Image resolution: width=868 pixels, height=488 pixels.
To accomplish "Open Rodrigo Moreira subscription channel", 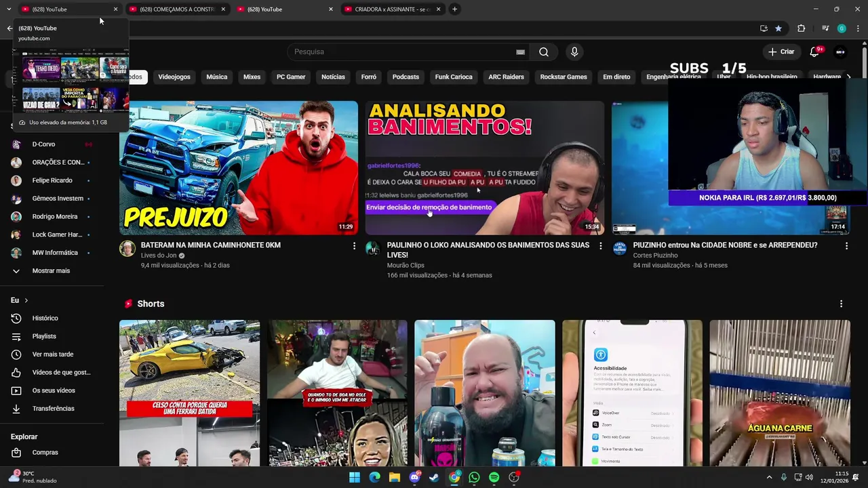I will (x=54, y=216).
